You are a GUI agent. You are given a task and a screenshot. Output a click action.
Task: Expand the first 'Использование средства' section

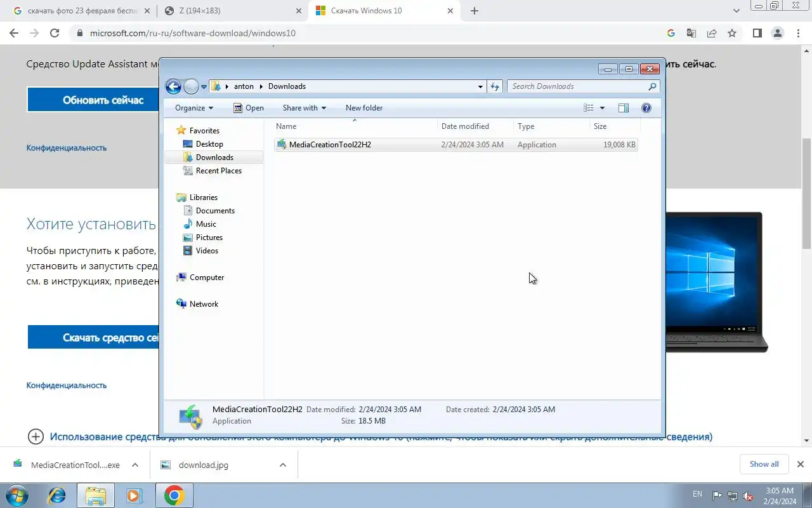[x=36, y=437]
